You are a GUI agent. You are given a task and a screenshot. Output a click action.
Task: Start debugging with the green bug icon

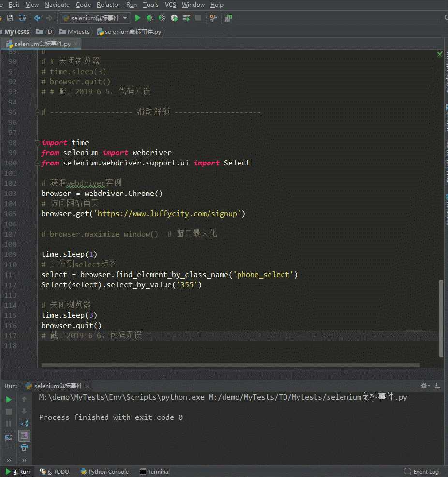click(149, 18)
